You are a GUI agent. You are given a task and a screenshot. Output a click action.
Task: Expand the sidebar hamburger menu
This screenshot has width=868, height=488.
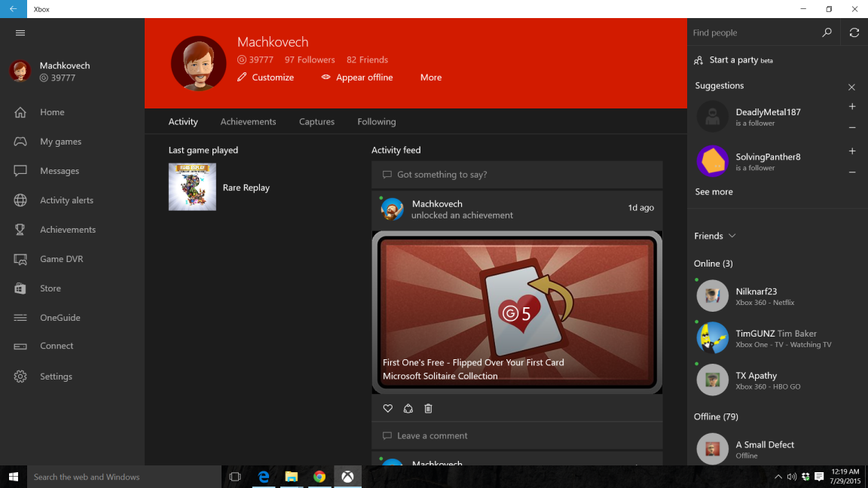click(x=20, y=32)
